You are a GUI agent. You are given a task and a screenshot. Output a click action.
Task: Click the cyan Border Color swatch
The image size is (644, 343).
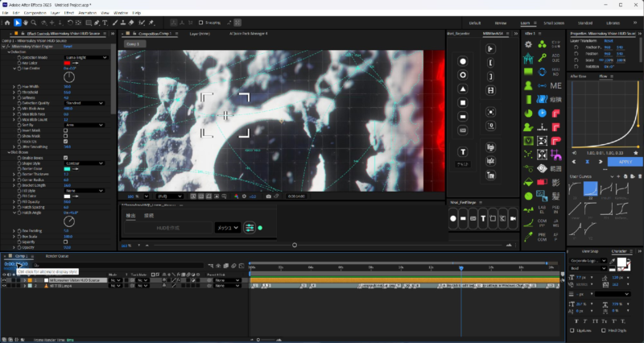pyautogui.click(x=67, y=169)
